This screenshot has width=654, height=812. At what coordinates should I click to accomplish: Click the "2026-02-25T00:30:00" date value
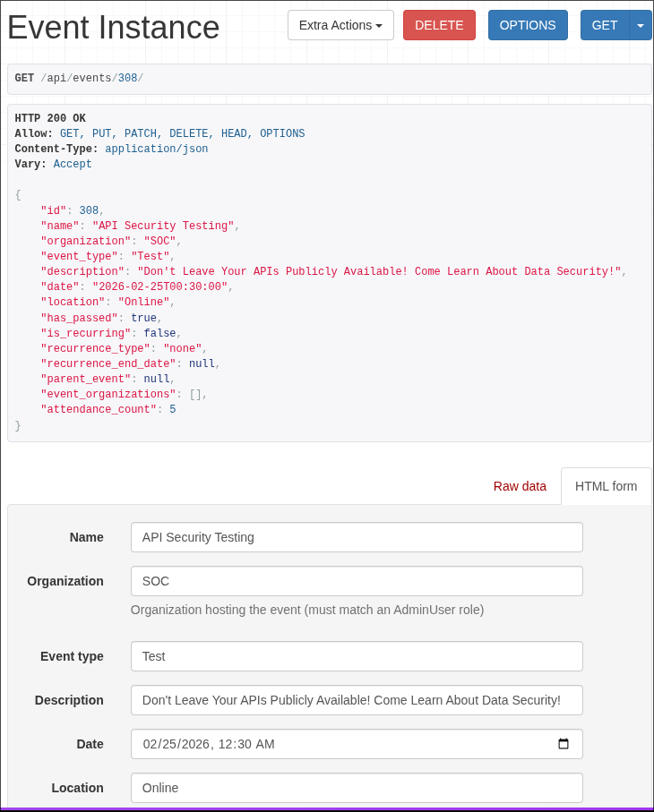[x=160, y=286]
